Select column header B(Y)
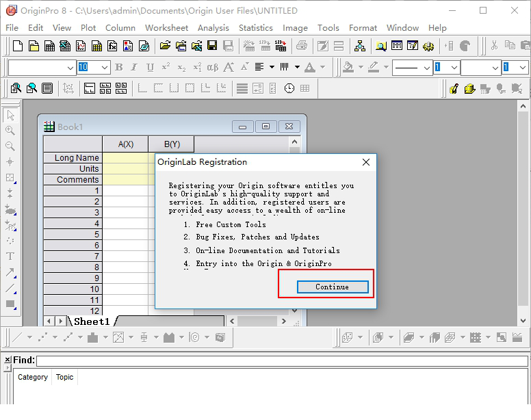Viewport: 531px width, 420px height. click(x=172, y=144)
